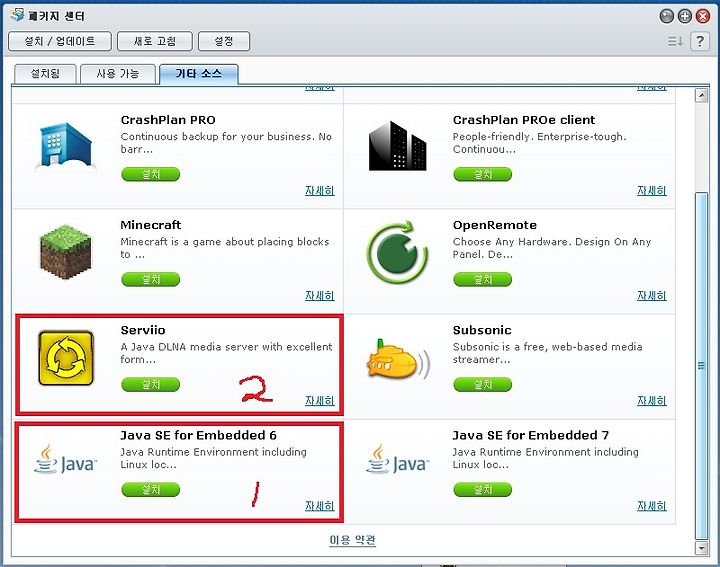This screenshot has height=567, width=720.
Task: Click the Subsonic yellow submarine icon
Action: coord(398,361)
